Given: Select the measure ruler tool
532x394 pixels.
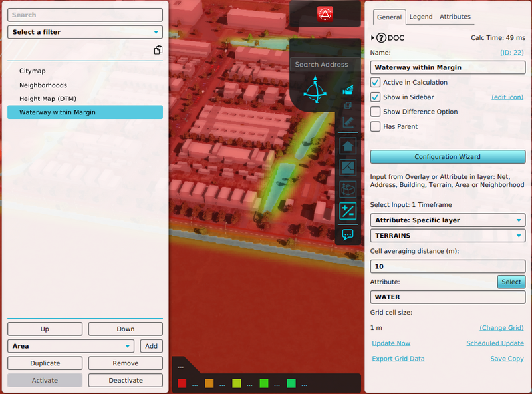Looking at the screenshot, I should [347, 122].
